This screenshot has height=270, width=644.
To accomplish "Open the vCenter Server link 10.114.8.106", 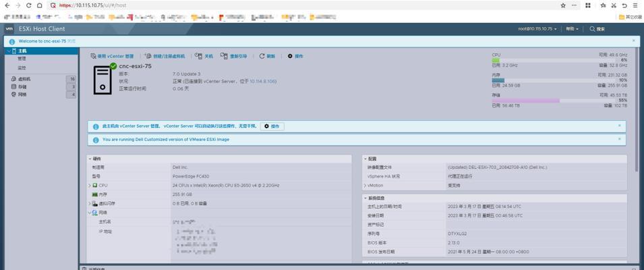I will 263,82.
